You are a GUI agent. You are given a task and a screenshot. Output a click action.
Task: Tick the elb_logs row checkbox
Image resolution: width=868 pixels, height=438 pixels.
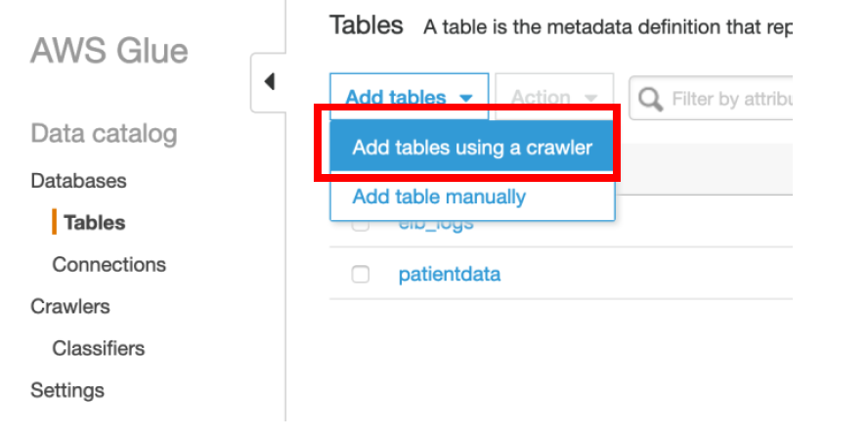[x=361, y=226]
